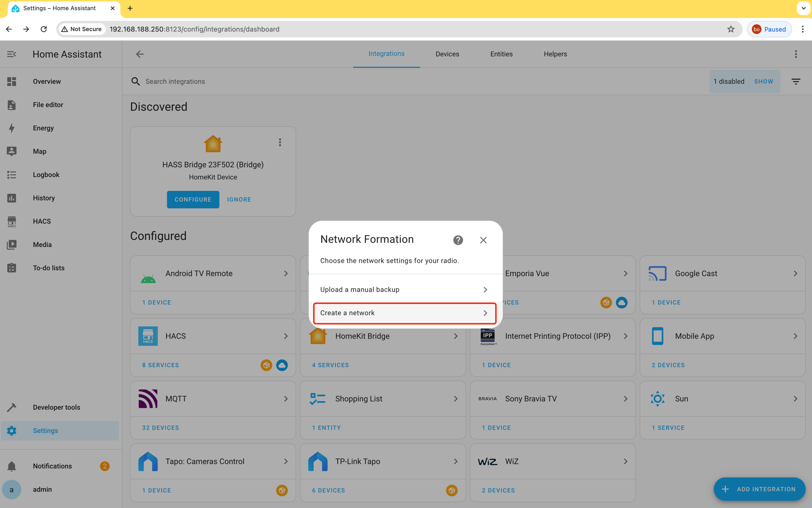The width and height of the screenshot is (812, 508).
Task: Switch to the Helpers tab
Action: click(x=555, y=54)
